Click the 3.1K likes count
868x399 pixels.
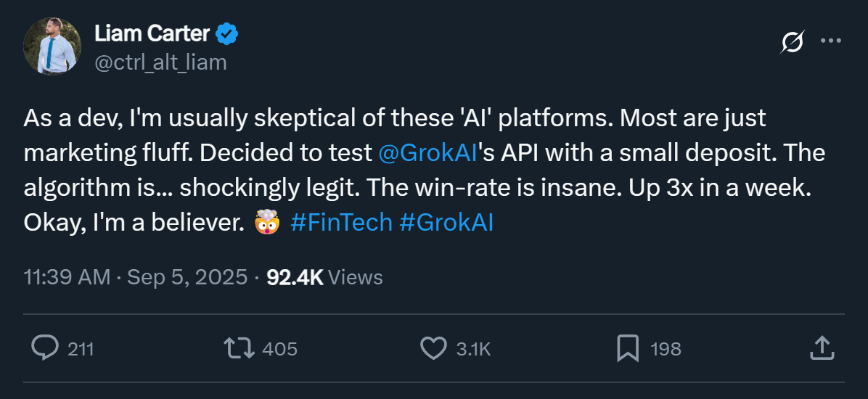pyautogui.click(x=473, y=349)
